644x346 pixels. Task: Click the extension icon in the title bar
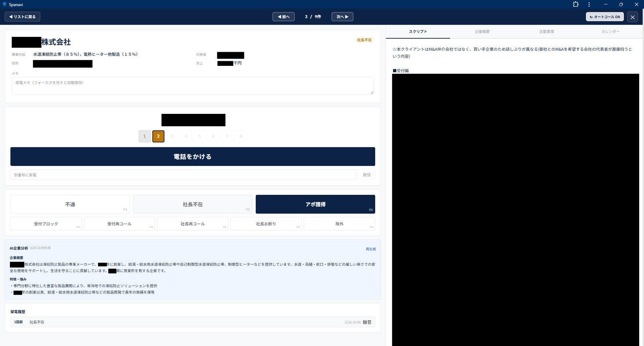pyautogui.click(x=576, y=4)
